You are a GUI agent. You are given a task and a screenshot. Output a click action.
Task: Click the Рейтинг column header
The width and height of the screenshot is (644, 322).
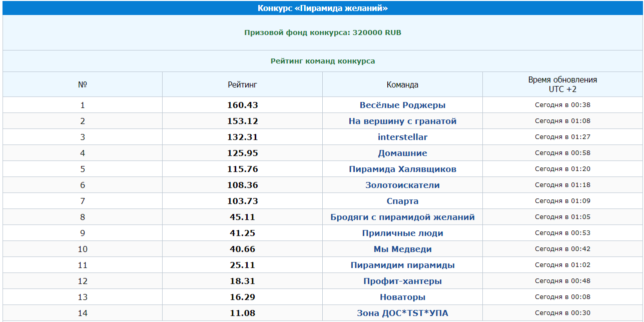pyautogui.click(x=242, y=85)
